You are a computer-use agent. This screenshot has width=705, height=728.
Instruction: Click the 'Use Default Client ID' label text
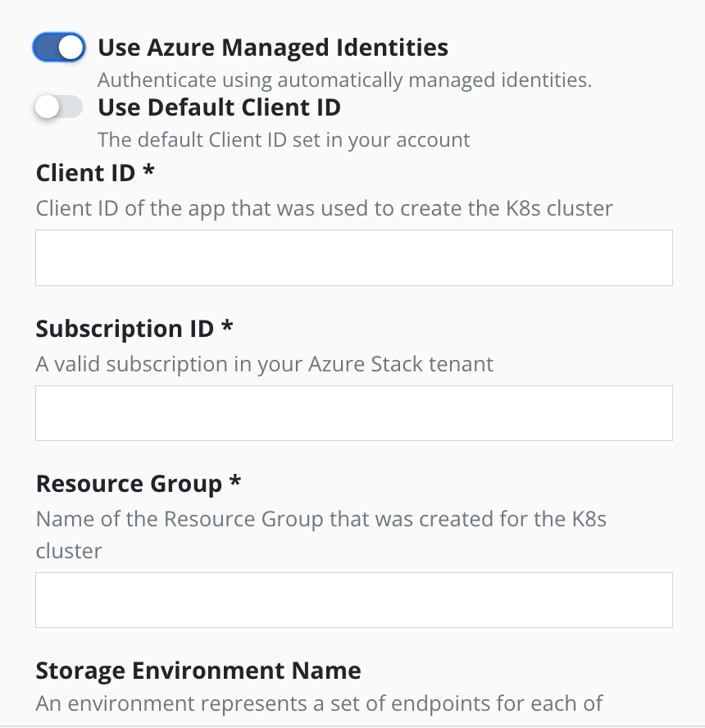[219, 107]
